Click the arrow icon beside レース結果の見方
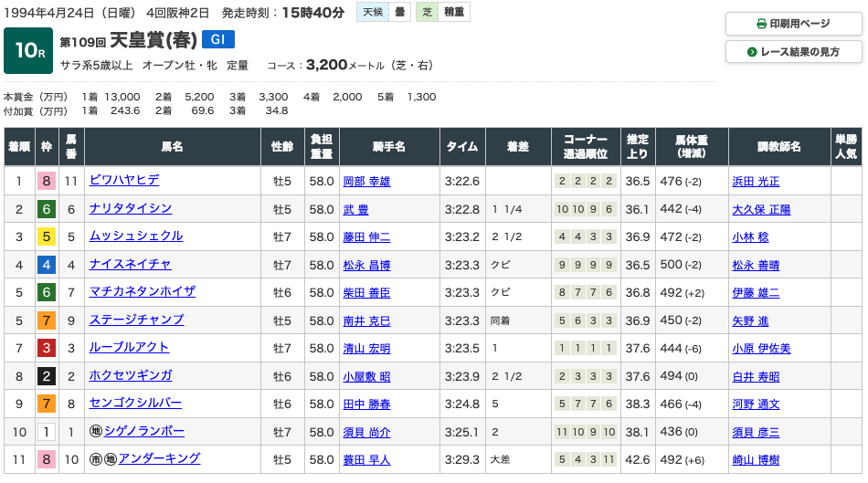This screenshot has width=868, height=483. pos(752,52)
